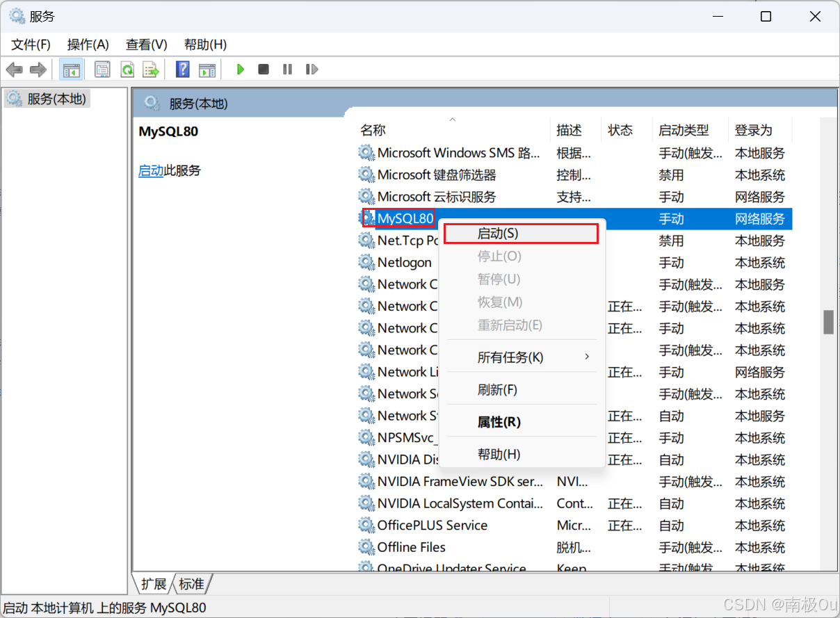Click the Pause Service toolbar icon

[x=287, y=70]
